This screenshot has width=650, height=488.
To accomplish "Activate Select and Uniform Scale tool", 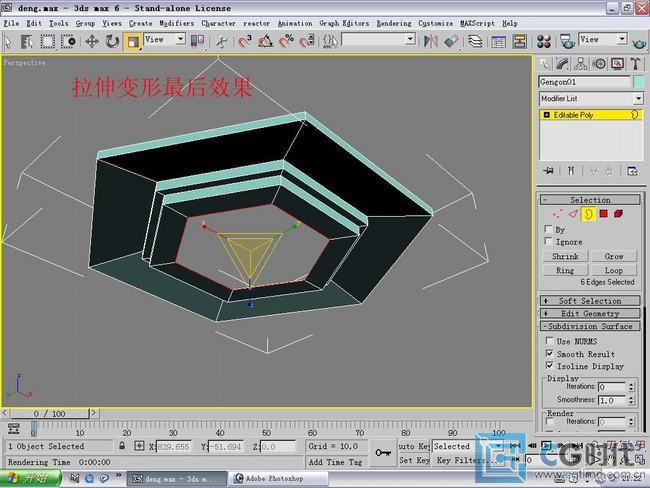I will coord(133,42).
